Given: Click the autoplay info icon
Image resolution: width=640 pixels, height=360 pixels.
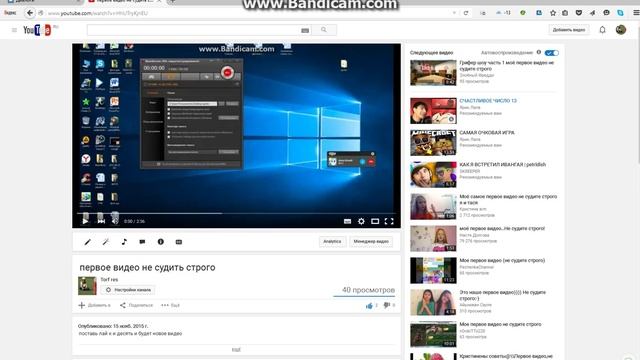Looking at the screenshot, I should pyautogui.click(x=539, y=52).
